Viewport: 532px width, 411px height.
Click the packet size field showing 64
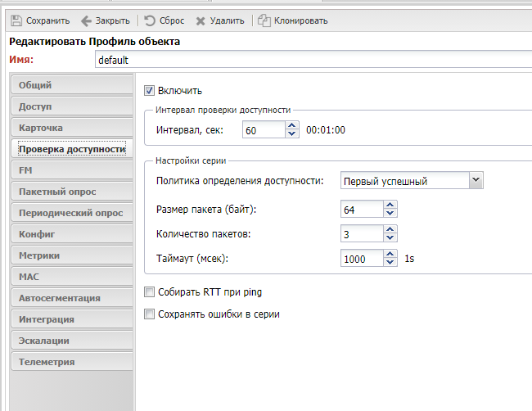[363, 210]
